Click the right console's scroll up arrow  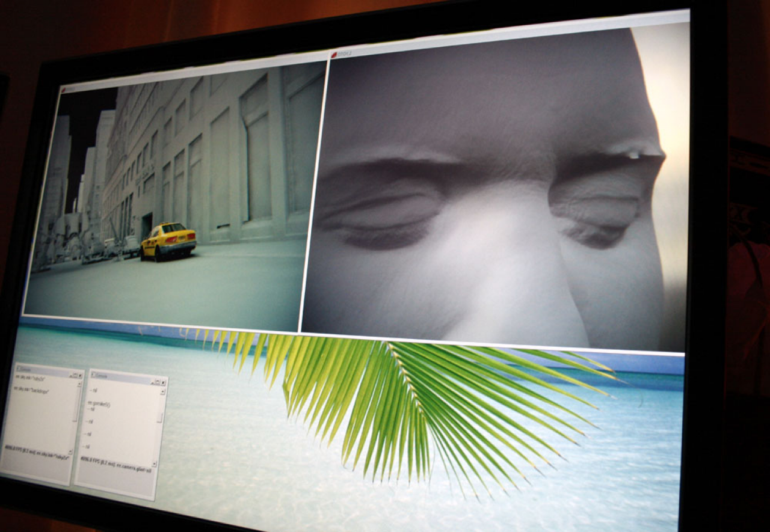(162, 392)
